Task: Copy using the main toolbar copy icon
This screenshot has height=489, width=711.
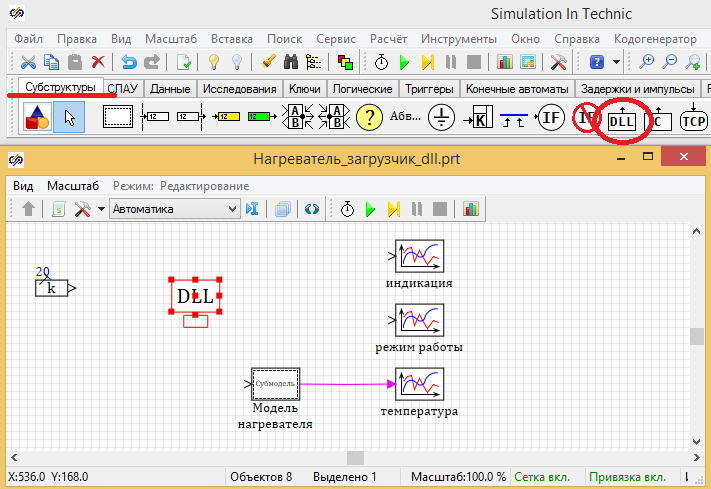Action: click(51, 62)
